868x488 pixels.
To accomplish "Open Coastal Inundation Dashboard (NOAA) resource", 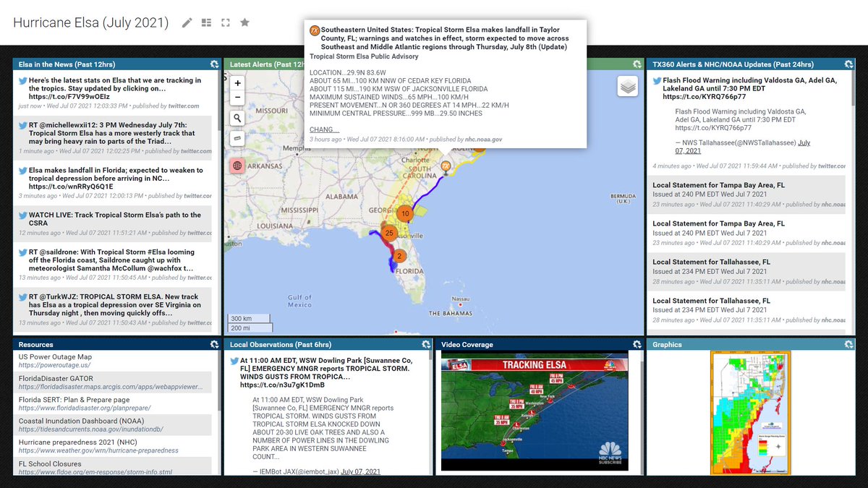I will tap(81, 421).
